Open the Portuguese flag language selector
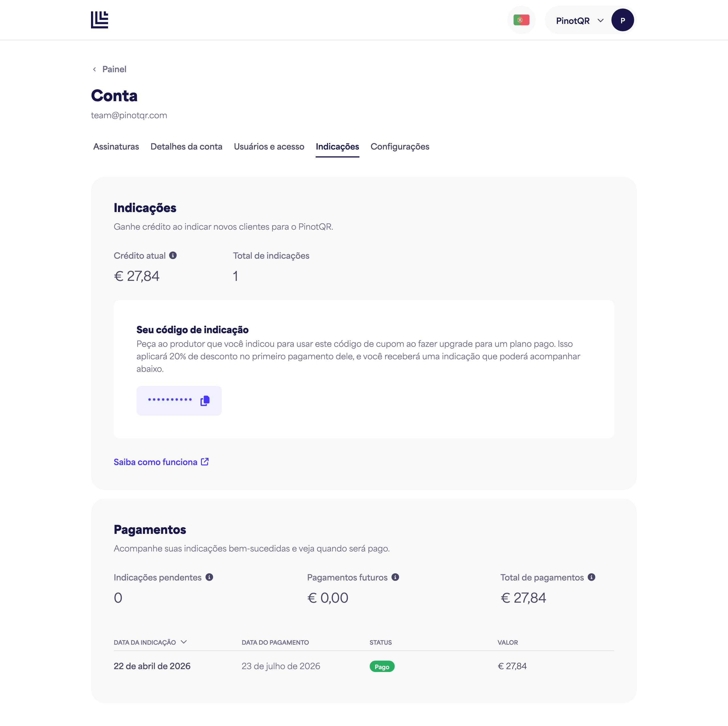This screenshot has height=726, width=728. pos(521,20)
